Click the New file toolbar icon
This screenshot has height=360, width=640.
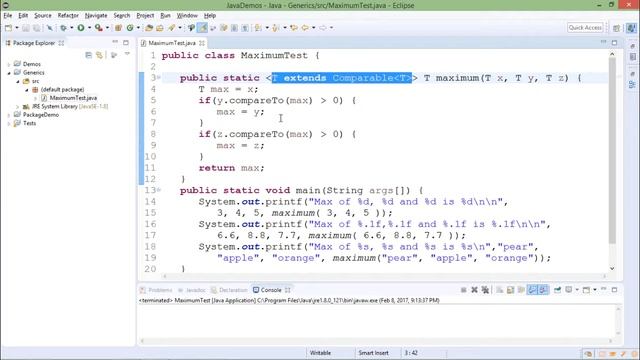tap(8, 28)
